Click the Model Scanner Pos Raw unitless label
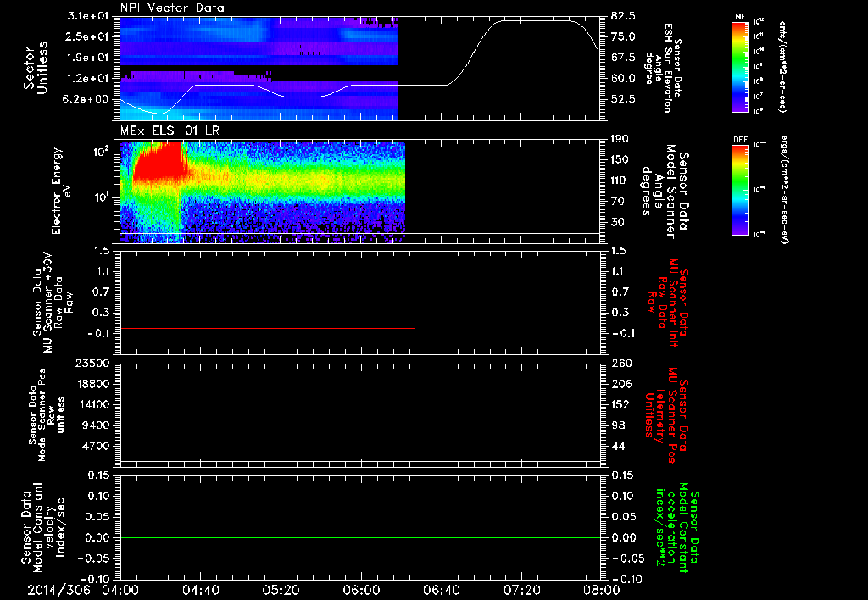The image size is (868, 600). [x=47, y=415]
